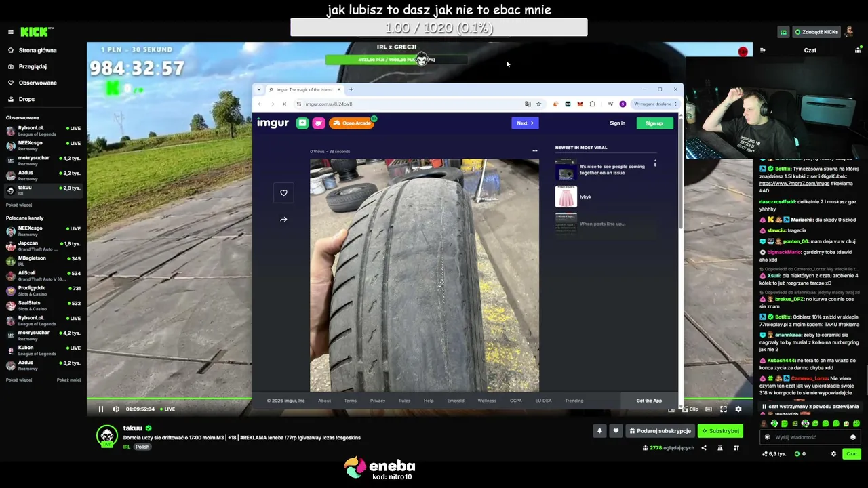Viewport: 868px width, 488px height.
Task: Click green New post icon on Imgur
Action: [x=302, y=123]
